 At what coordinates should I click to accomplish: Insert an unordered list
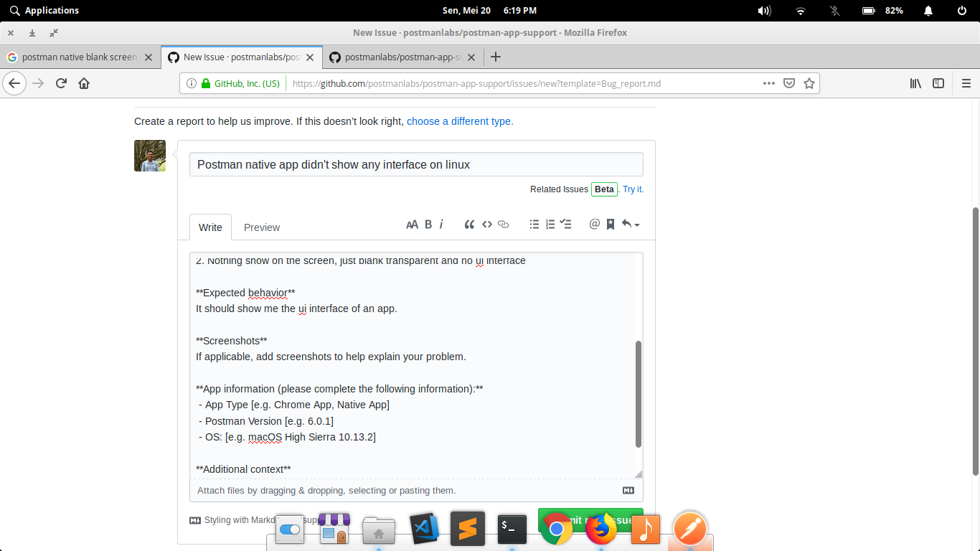click(x=534, y=224)
